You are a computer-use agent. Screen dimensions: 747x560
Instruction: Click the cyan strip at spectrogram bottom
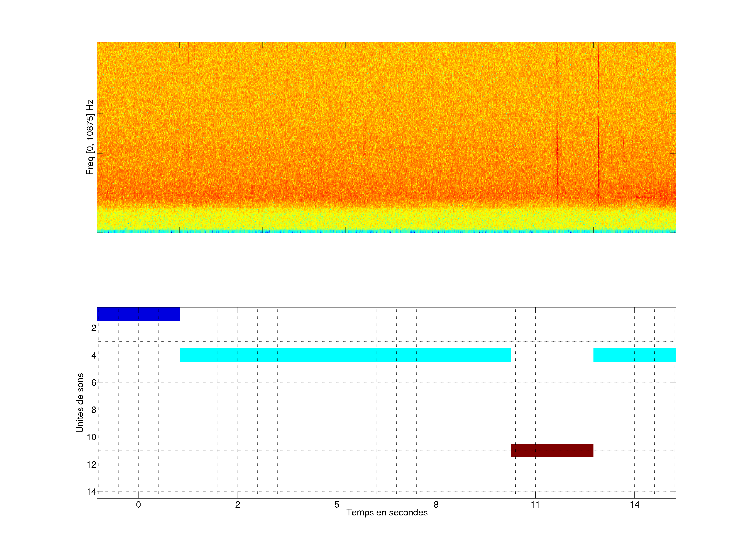click(386, 231)
